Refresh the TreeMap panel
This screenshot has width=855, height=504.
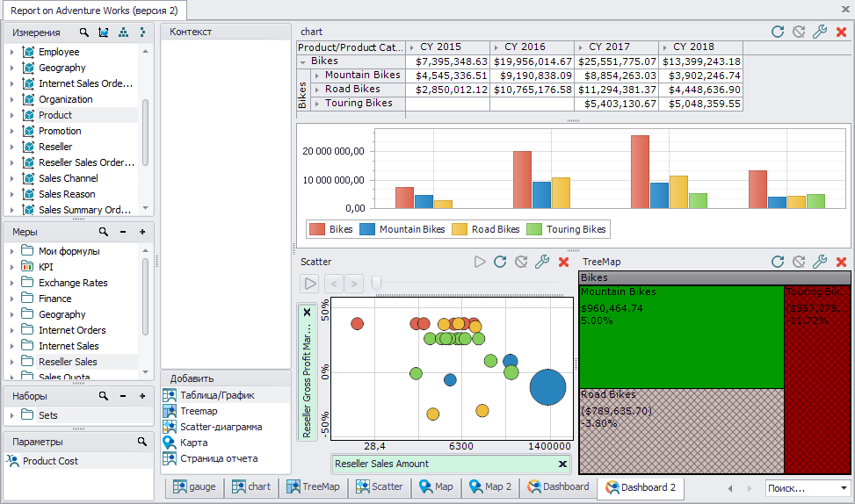(778, 262)
